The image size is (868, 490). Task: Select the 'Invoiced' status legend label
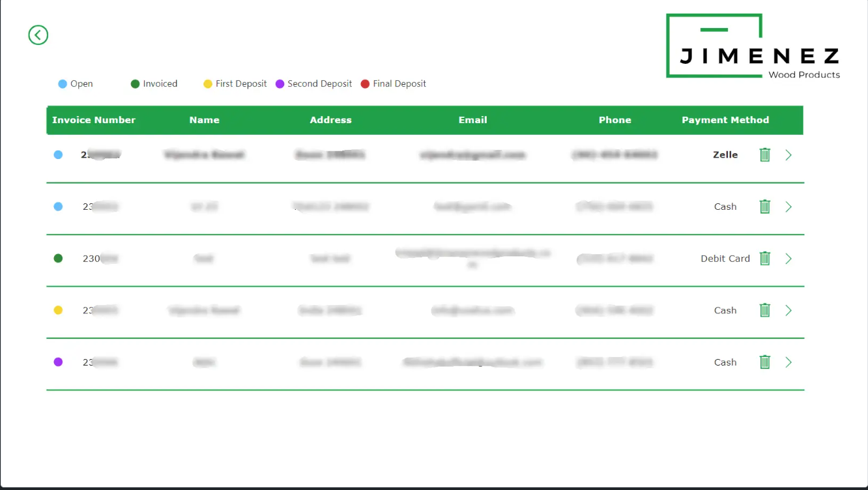tap(160, 84)
